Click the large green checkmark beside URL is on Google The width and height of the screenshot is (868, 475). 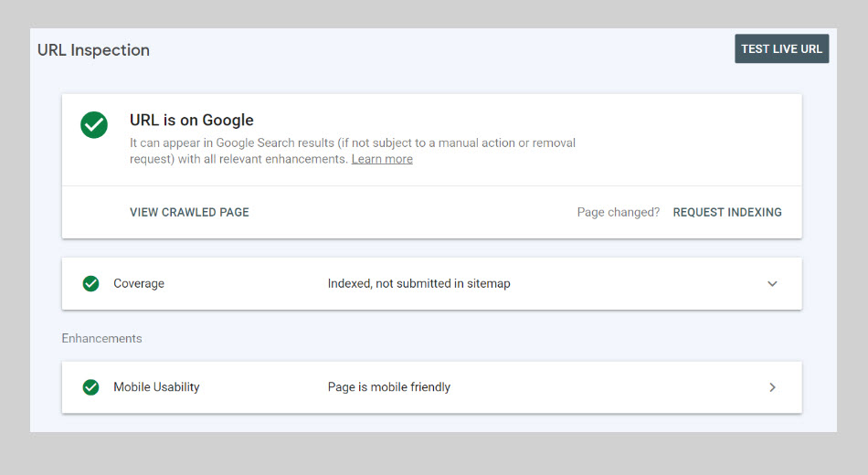tap(94, 125)
